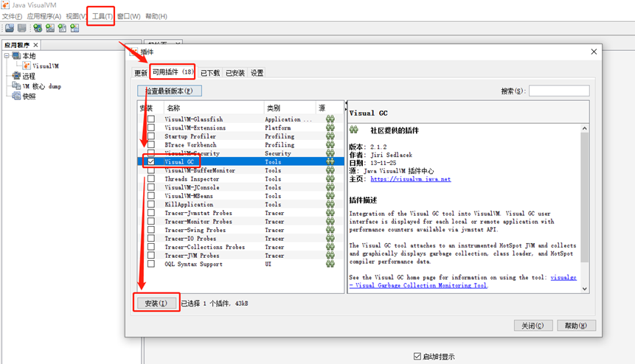Check the Threads Inspector install checkbox
The image size is (635, 364).
point(151,178)
